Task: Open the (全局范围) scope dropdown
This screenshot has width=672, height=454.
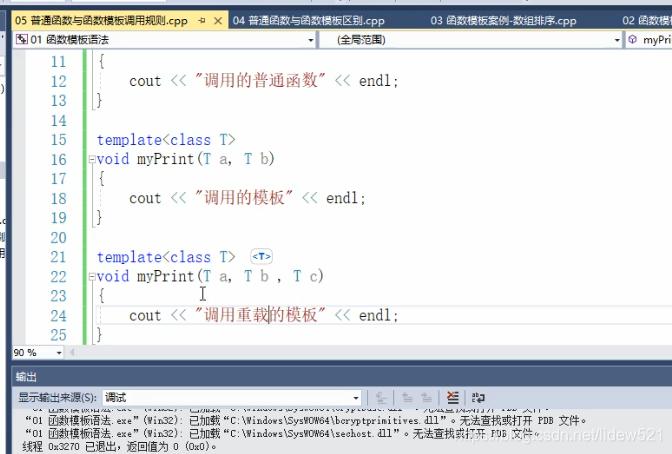Action: (617, 40)
